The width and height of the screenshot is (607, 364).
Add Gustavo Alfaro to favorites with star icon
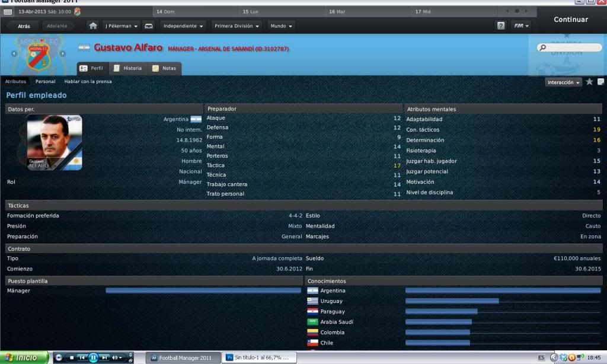coord(589,82)
